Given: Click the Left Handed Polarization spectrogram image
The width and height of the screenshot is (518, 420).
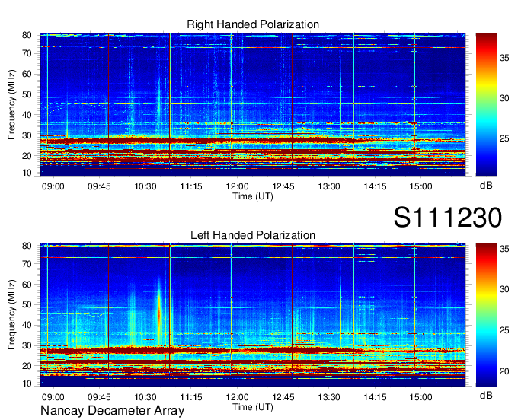Looking at the screenshot, I should (x=253, y=315).
